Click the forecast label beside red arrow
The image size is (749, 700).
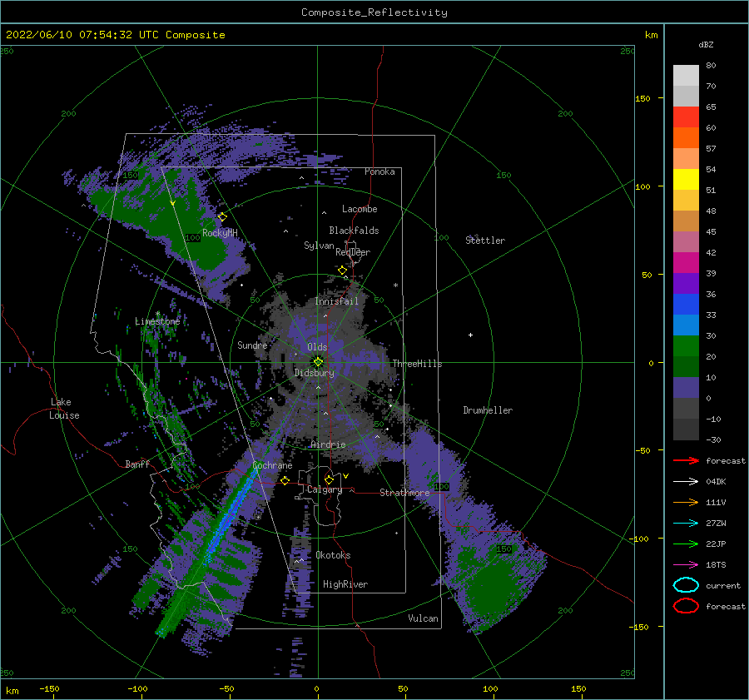tap(725, 460)
